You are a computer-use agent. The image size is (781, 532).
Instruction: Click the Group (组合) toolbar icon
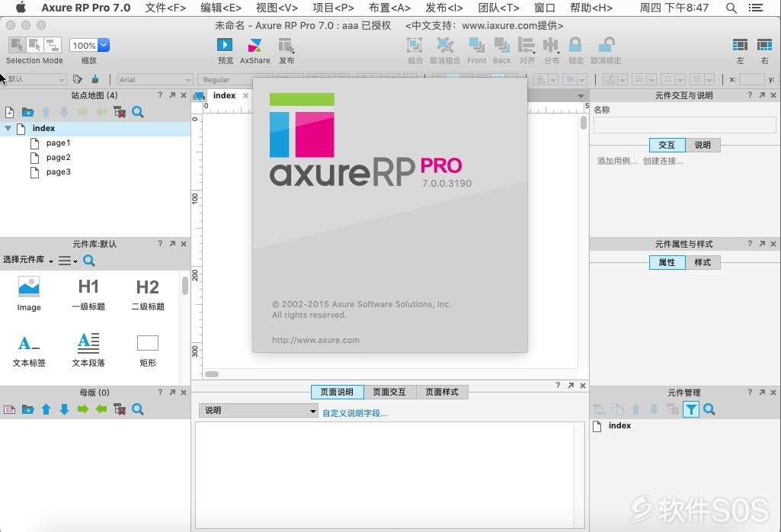point(415,46)
